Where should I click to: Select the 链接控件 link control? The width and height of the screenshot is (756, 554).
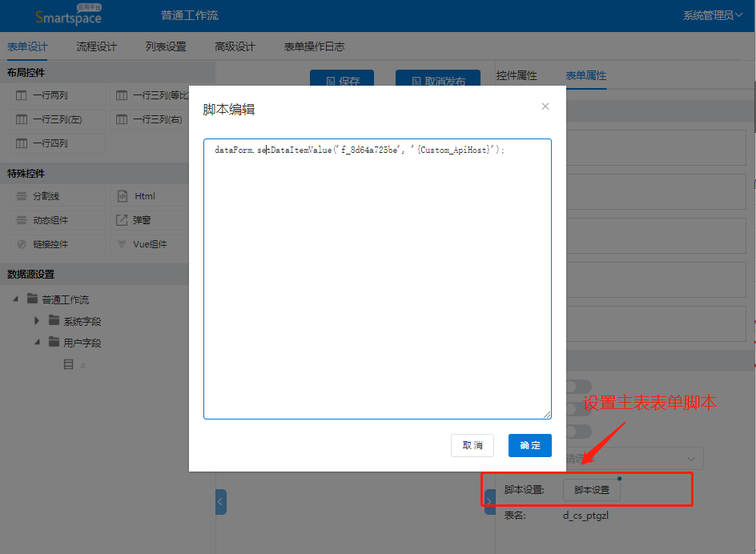[x=50, y=244]
